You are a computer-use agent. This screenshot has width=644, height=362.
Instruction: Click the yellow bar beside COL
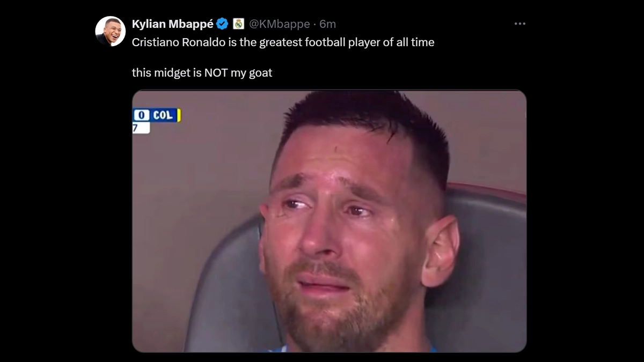pos(179,115)
